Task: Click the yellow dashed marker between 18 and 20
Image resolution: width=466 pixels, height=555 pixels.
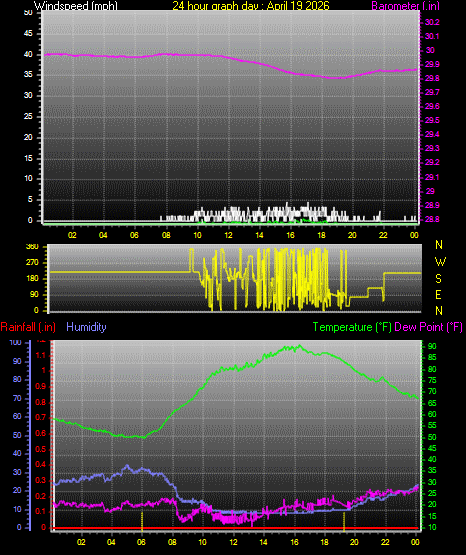Action: pyautogui.click(x=344, y=521)
